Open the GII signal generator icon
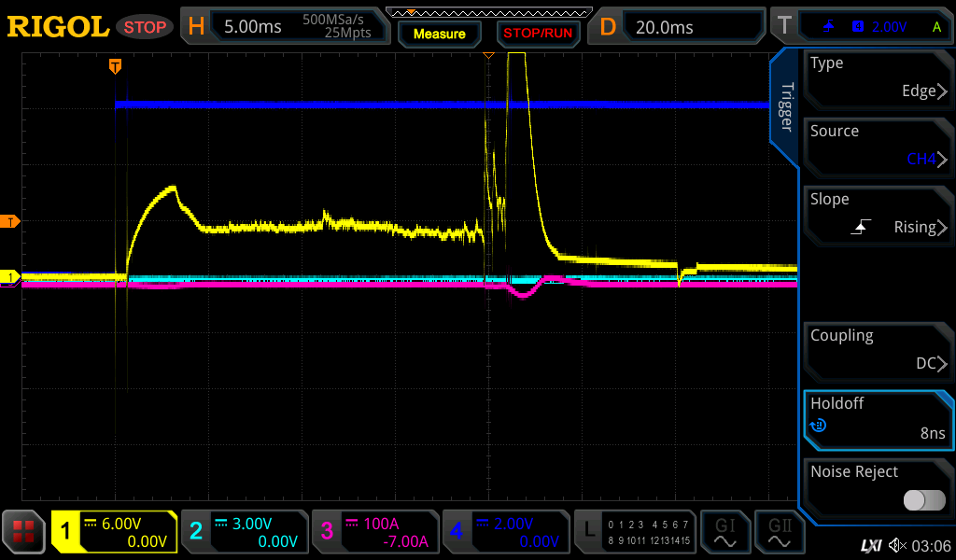This screenshot has height=560, width=956. [780, 532]
